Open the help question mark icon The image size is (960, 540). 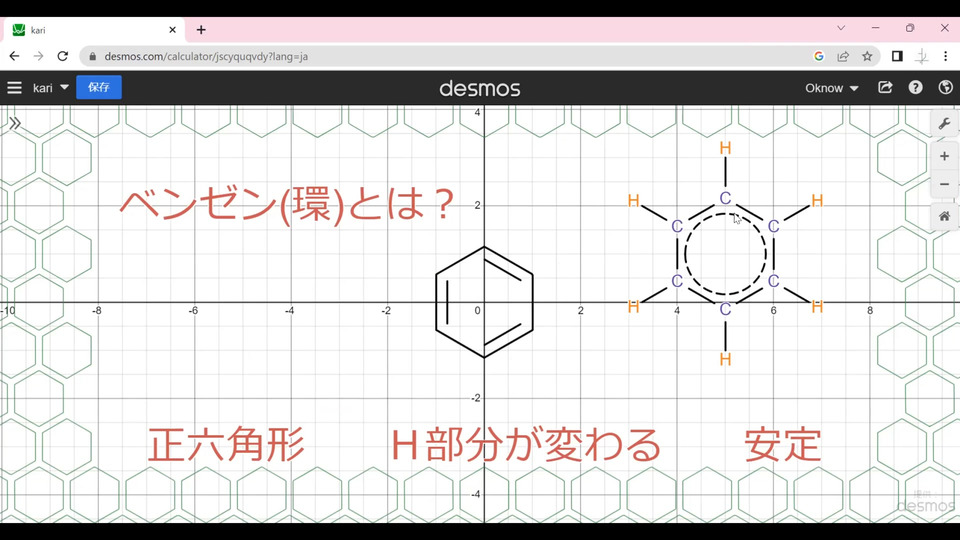915,88
